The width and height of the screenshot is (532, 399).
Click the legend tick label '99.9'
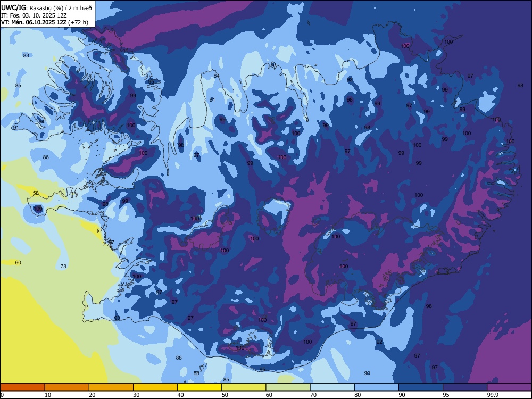[x=492, y=395]
